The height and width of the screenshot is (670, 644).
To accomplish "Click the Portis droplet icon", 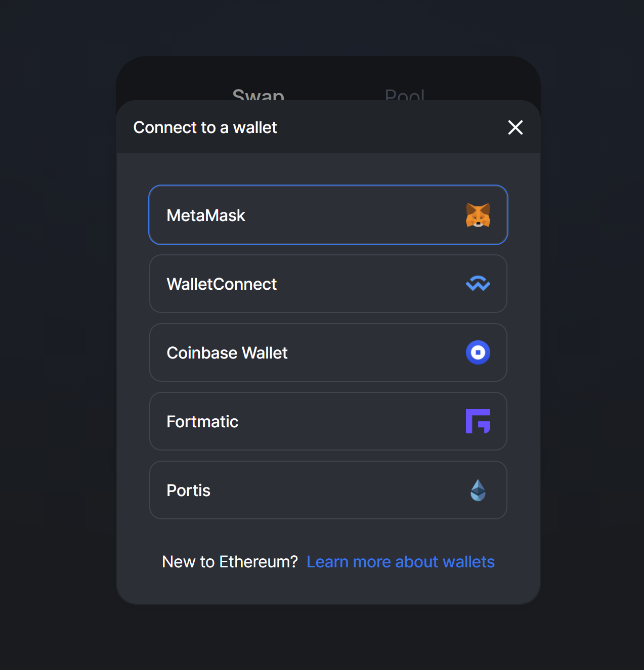I will click(x=478, y=490).
